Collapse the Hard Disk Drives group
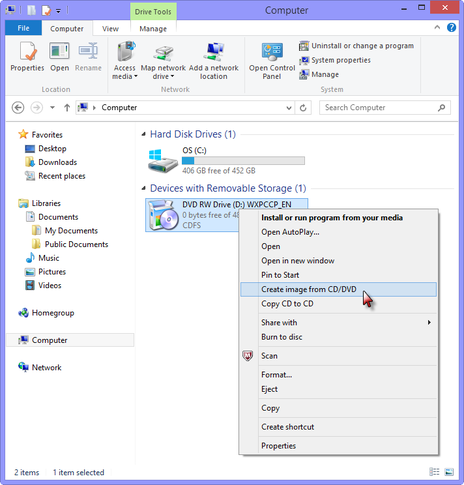 144,134
